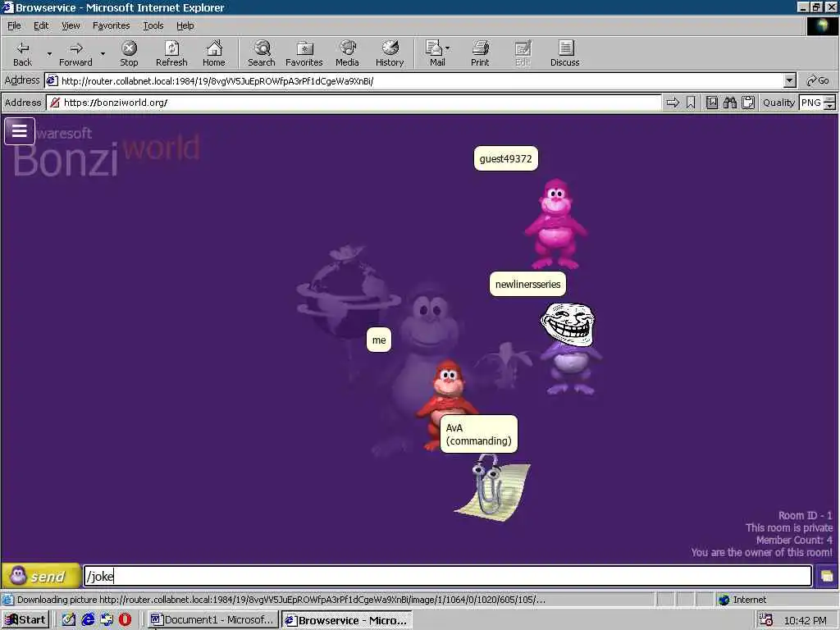Viewport: 840px width, 630px height.
Task: Open the Tools menu
Action: [153, 25]
